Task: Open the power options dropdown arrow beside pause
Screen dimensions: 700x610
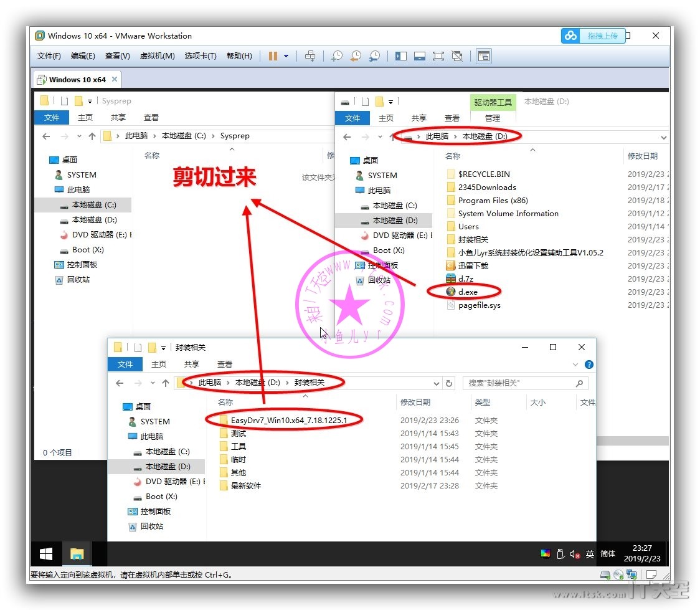Action: tap(286, 56)
